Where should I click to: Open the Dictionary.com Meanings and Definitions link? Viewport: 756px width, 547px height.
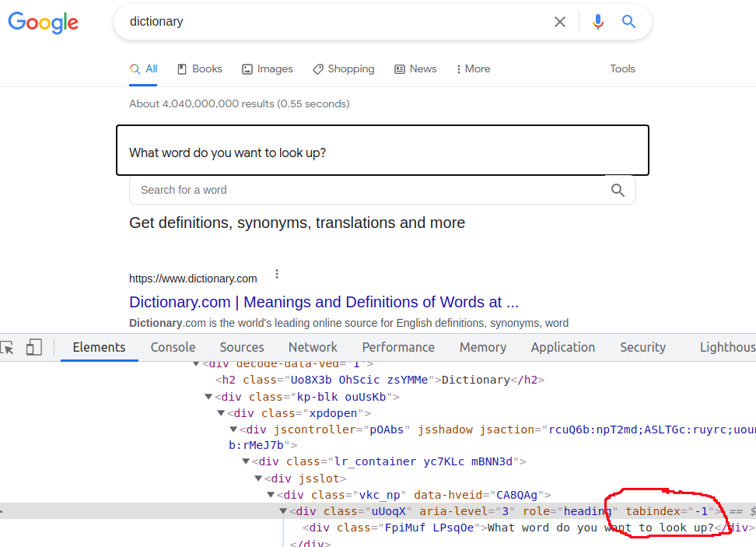click(x=324, y=302)
